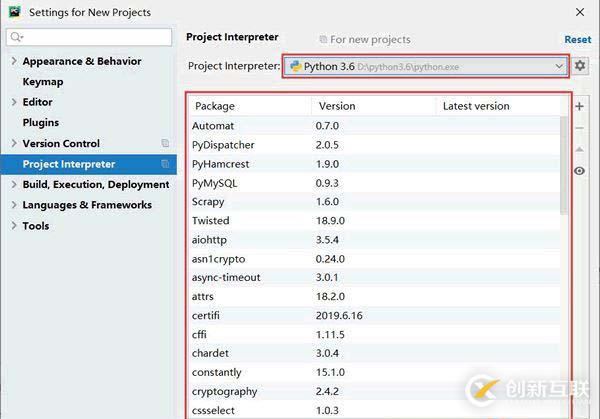This screenshot has width=600, height=419.
Task: Click the For new projects label icon
Action: [323, 39]
